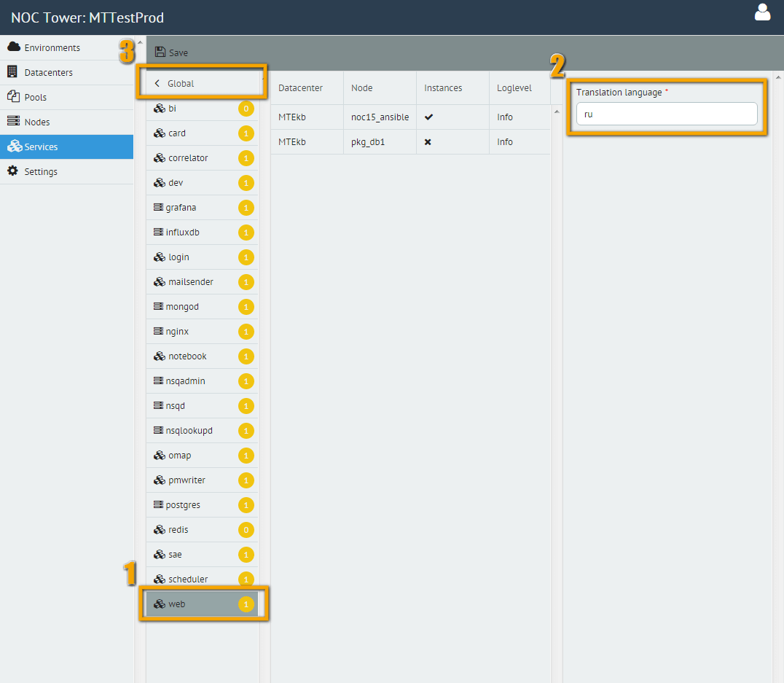This screenshot has height=683, width=784.
Task: Click the Datacenters building icon
Action: 12,71
